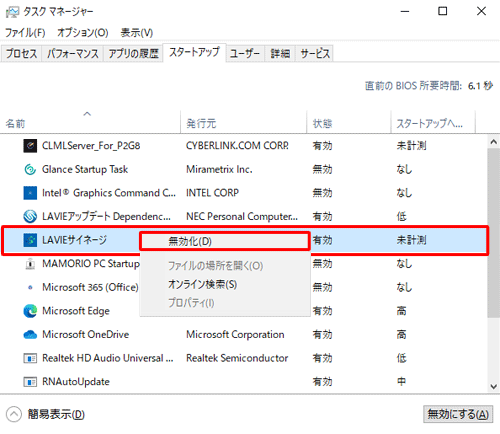Open the オプション(O) menu
The image size is (500, 434).
point(83,33)
